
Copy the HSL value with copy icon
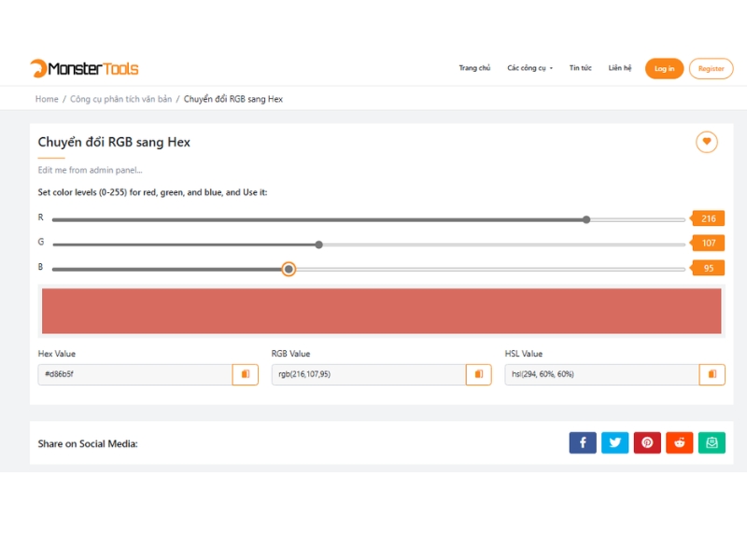coord(712,374)
